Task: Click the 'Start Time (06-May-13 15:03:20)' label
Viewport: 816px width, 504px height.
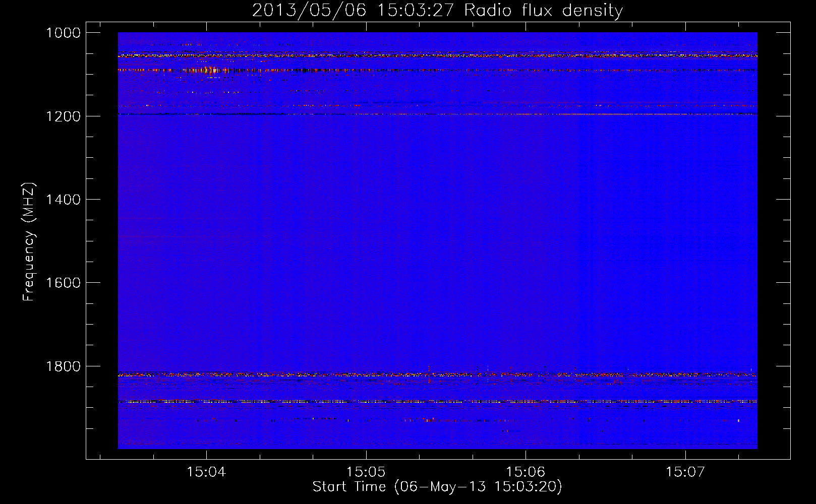Action: tap(437, 486)
